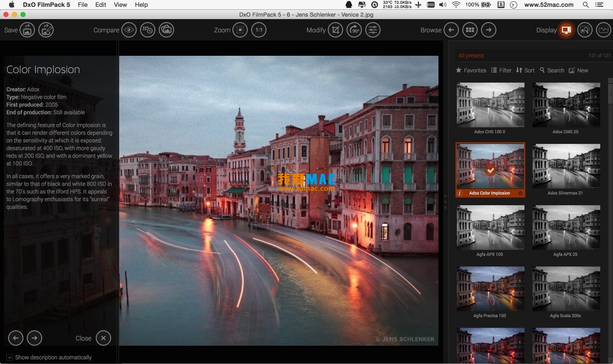
Task: Set zoom to 1:1
Action: tap(259, 30)
